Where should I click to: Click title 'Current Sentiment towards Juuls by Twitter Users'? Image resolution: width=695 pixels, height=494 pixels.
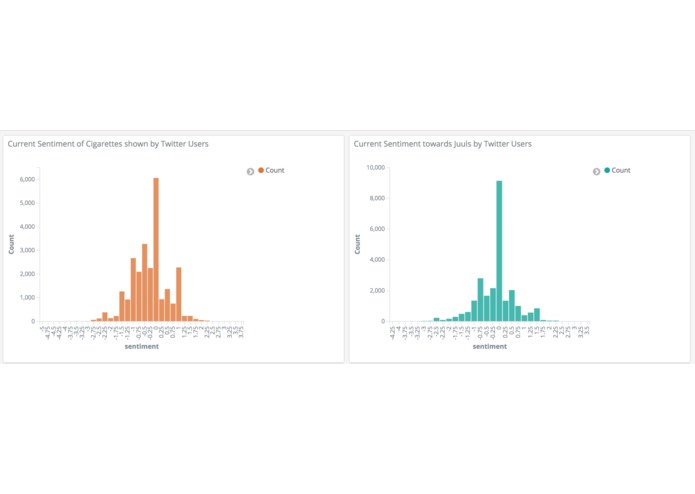tap(442, 144)
